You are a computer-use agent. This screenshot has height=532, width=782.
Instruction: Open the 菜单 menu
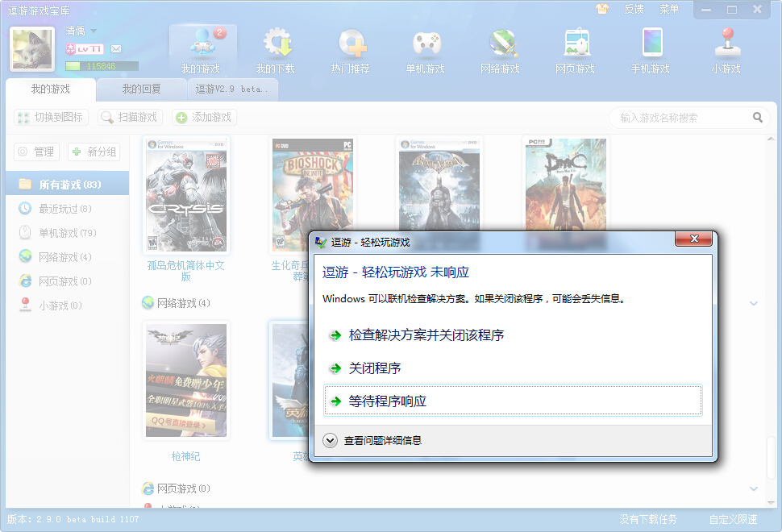click(669, 9)
